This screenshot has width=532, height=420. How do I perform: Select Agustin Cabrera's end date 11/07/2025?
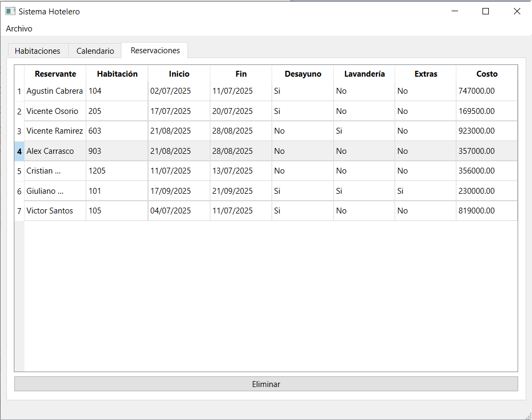coord(241,91)
